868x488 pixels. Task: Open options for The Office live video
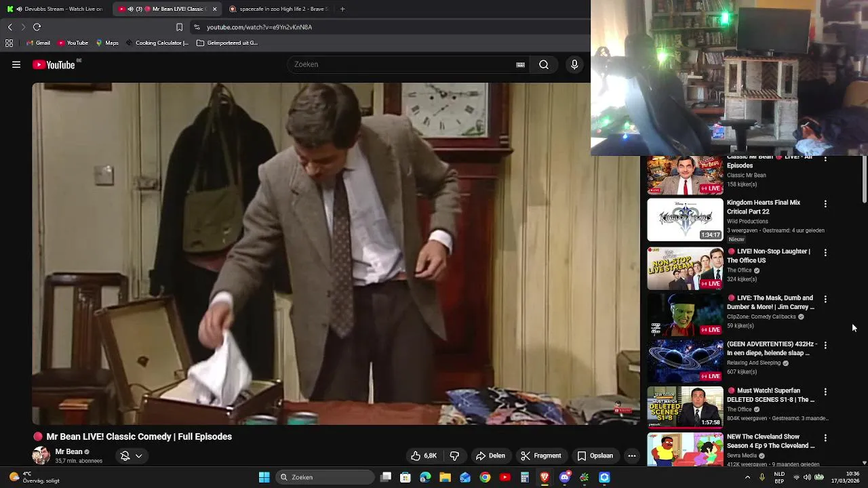825,252
